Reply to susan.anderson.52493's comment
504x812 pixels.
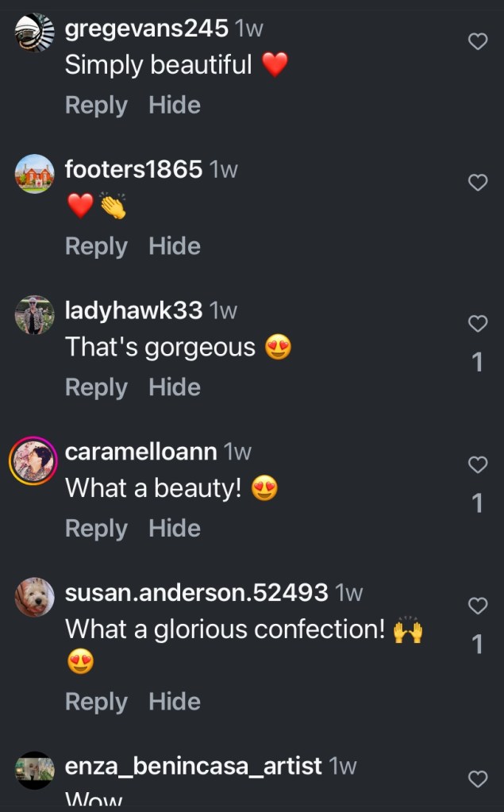coord(96,702)
